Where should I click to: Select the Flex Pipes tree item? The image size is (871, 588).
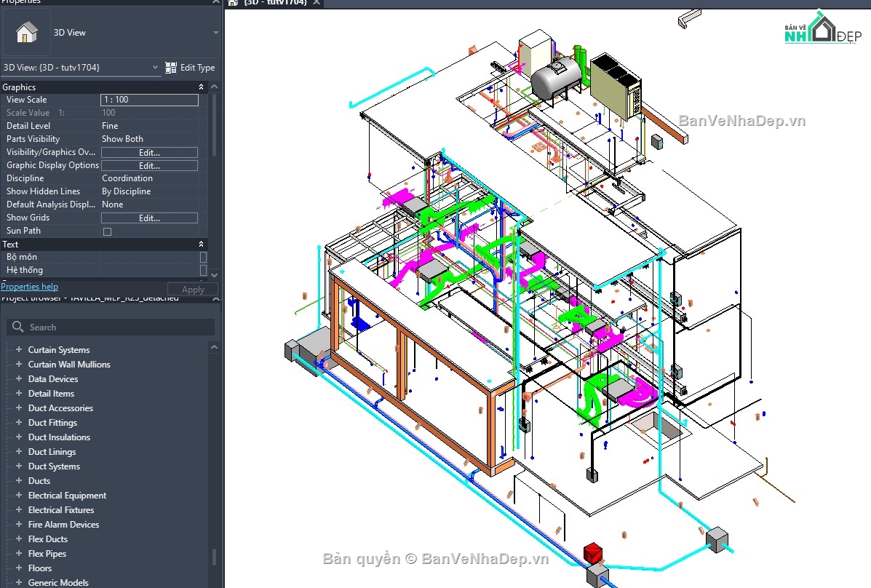(x=47, y=554)
